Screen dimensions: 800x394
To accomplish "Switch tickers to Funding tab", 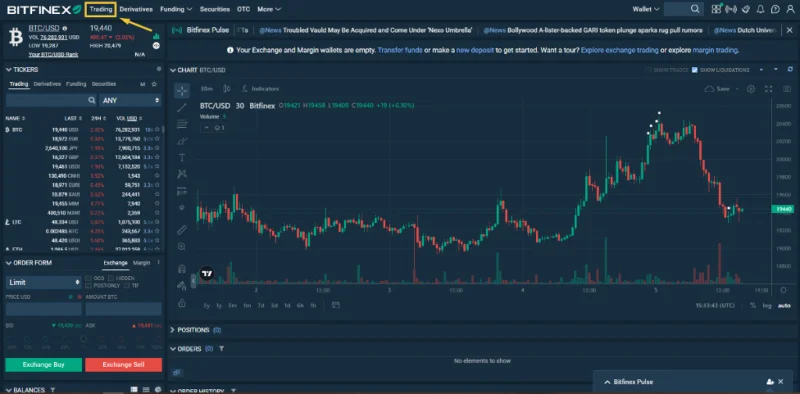I will (x=76, y=84).
